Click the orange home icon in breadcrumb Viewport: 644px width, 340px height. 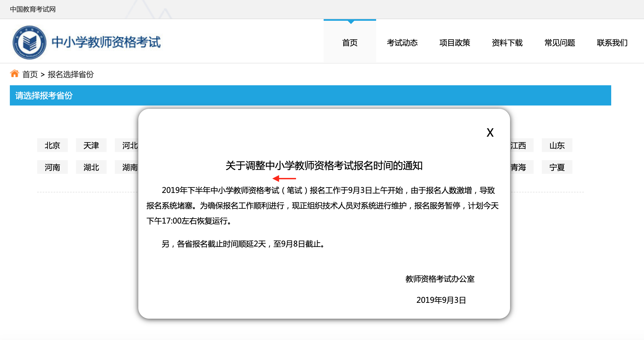pyautogui.click(x=14, y=74)
